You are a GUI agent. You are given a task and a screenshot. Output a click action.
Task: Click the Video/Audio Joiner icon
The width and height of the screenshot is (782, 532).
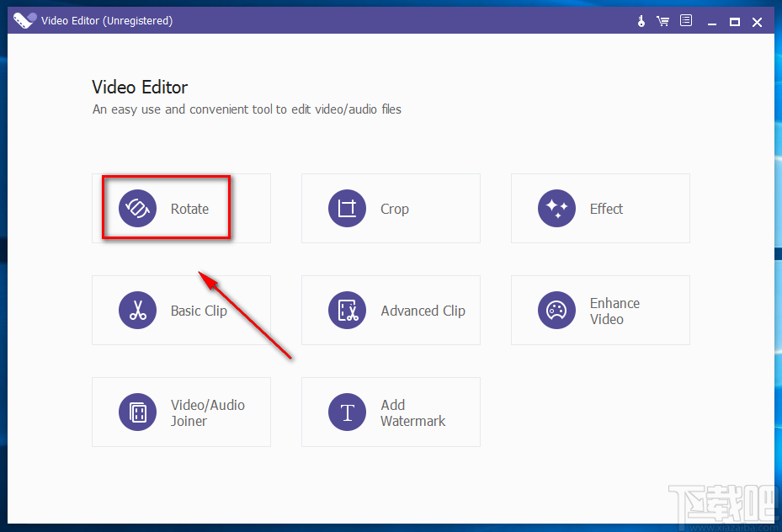[x=138, y=412]
